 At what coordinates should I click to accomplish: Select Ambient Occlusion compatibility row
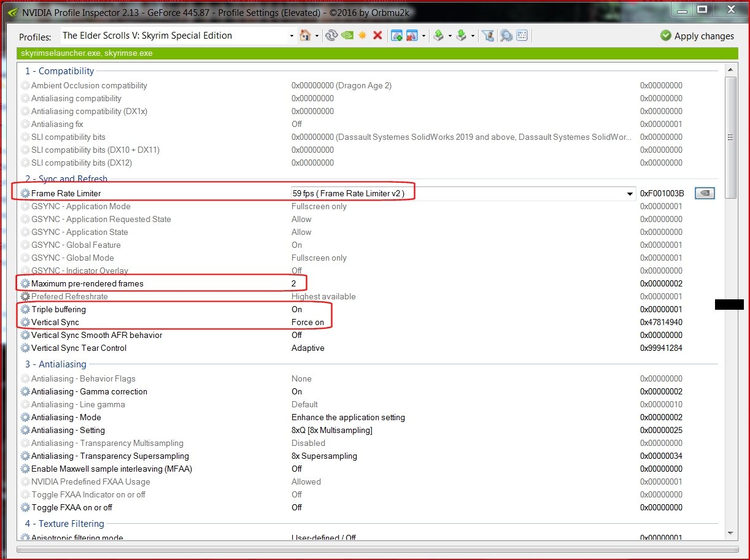point(369,85)
